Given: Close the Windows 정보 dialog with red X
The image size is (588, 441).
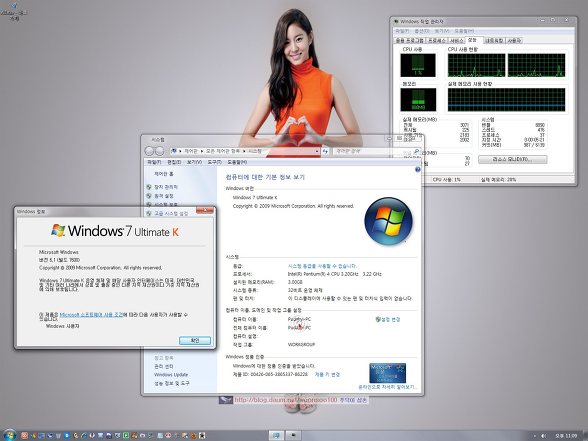Looking at the screenshot, I should [x=205, y=210].
